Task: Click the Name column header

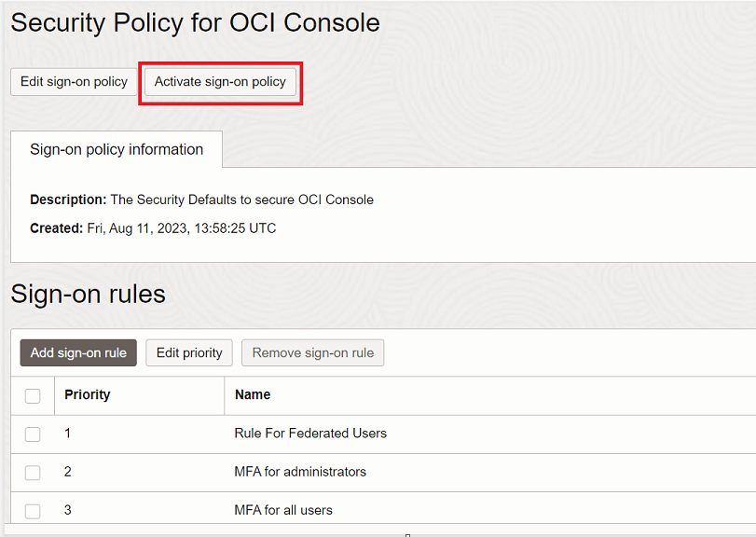Action: click(253, 394)
